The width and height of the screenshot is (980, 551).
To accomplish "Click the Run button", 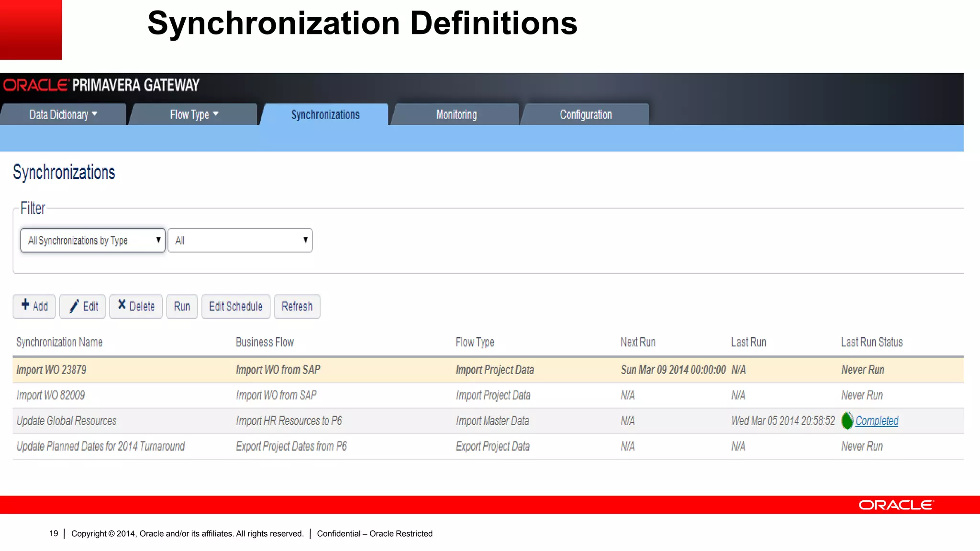I will pos(182,307).
